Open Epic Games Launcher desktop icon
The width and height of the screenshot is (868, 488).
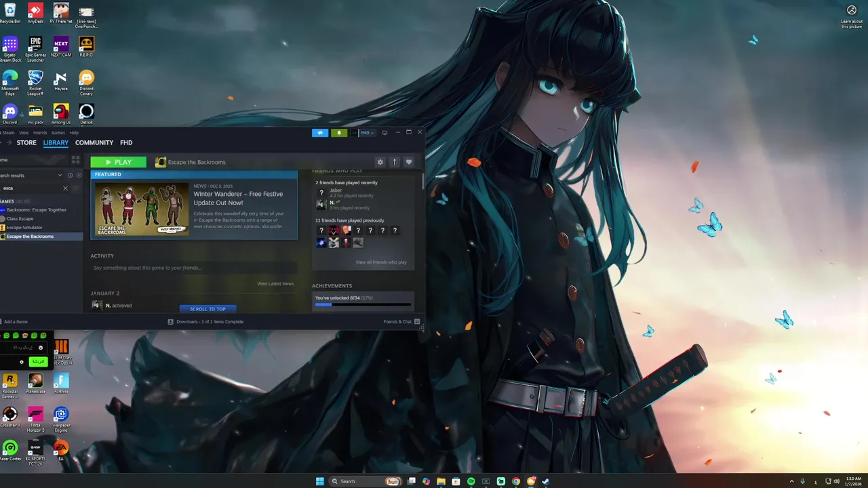point(35,48)
